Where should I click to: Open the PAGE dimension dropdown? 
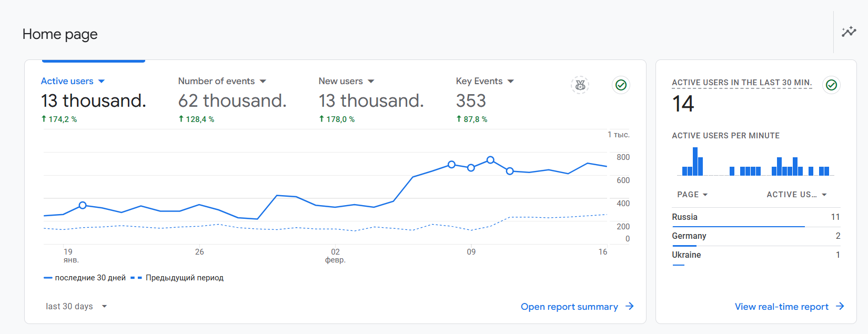692,195
